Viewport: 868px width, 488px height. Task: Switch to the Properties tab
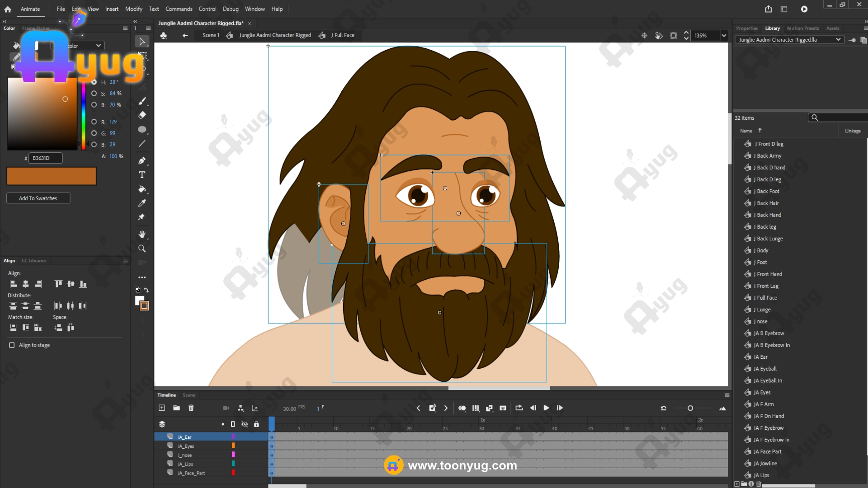[746, 28]
